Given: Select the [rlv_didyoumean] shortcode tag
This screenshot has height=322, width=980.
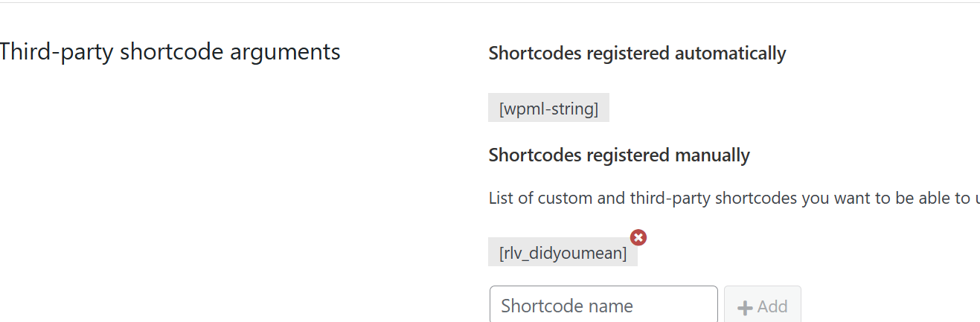Looking at the screenshot, I should click(x=563, y=253).
